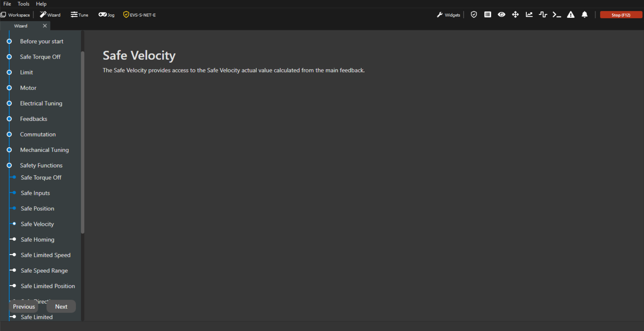The image size is (644, 331).
Task: Select the EVS-S-NET-E drive
Action: pos(140,15)
